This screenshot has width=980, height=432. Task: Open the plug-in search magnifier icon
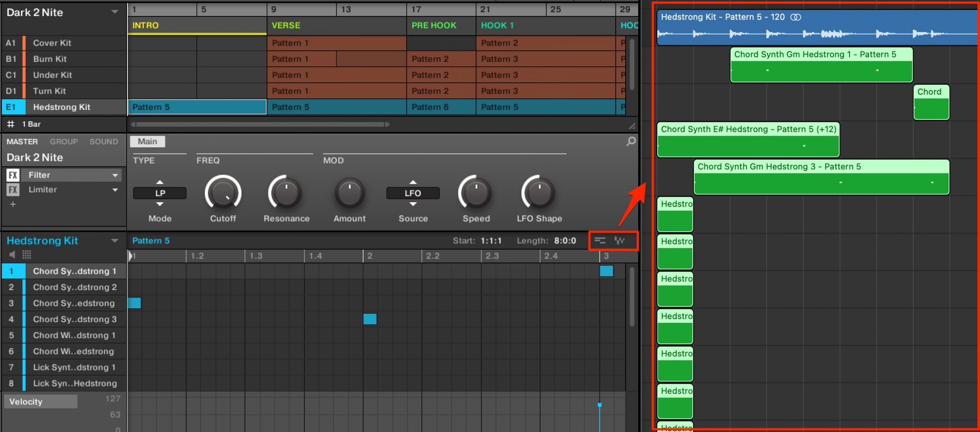631,141
